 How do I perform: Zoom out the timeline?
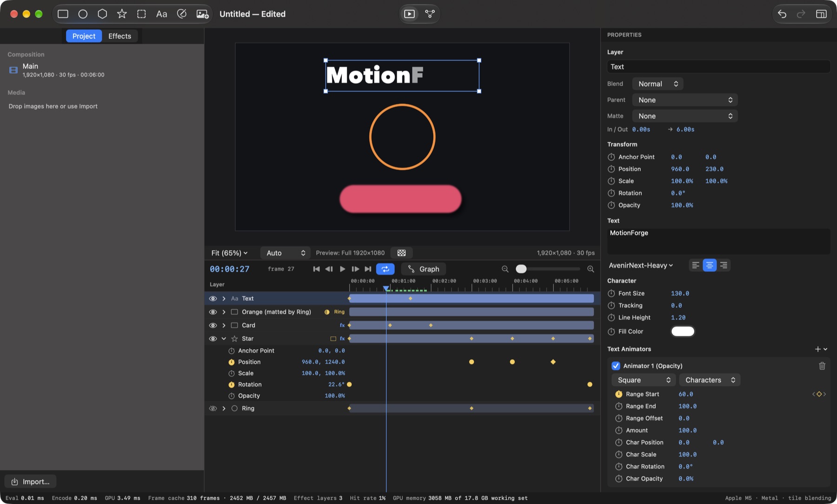505,269
